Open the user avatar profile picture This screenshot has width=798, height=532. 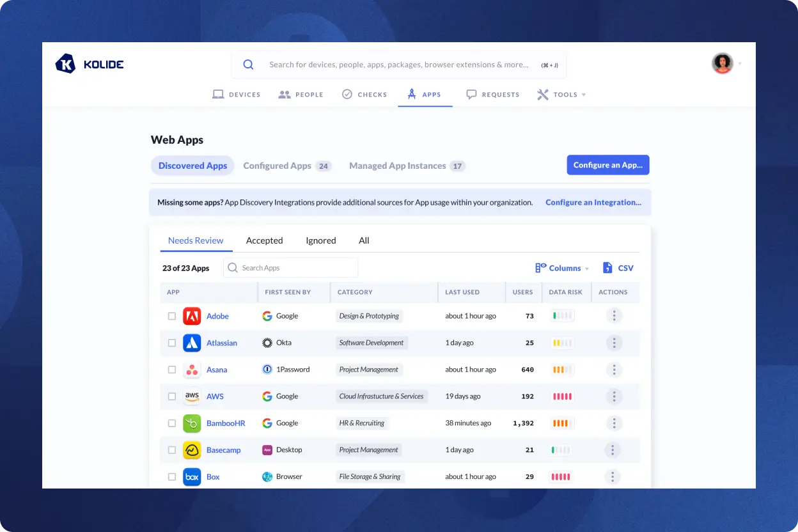[x=723, y=63]
